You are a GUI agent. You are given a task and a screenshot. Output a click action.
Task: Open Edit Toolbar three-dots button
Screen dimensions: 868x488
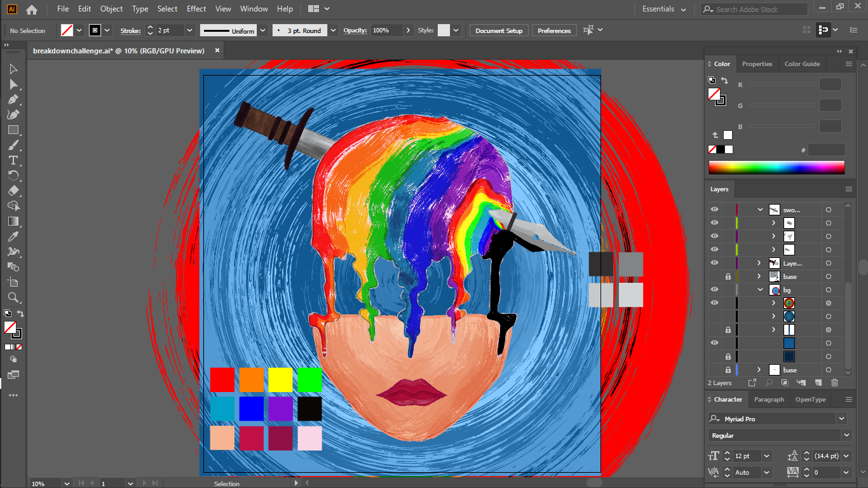13,395
